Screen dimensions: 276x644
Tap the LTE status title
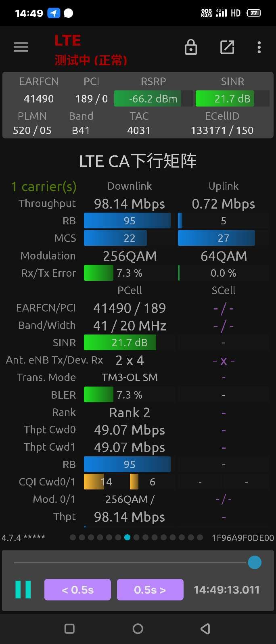pos(68,40)
